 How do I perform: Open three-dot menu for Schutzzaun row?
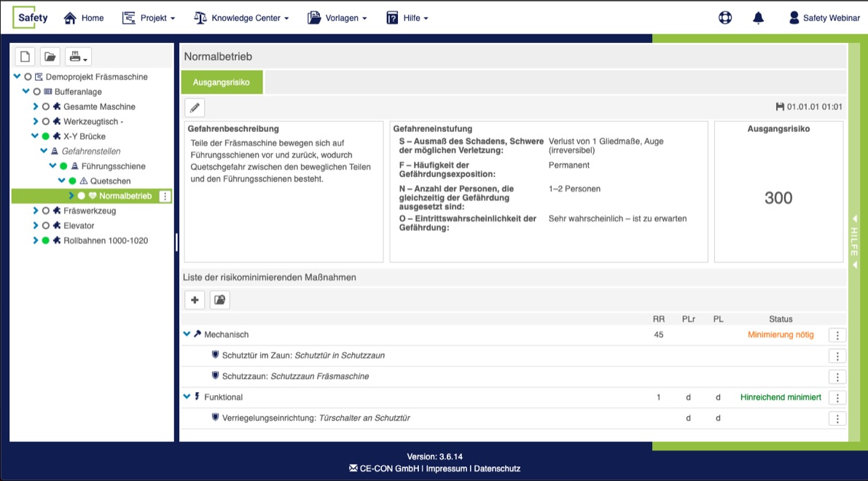click(837, 377)
